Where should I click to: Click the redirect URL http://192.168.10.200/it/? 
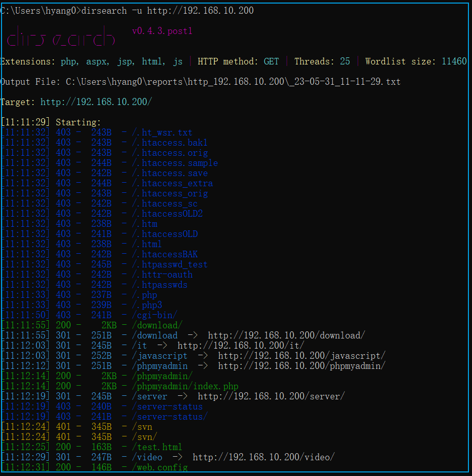coord(241,346)
